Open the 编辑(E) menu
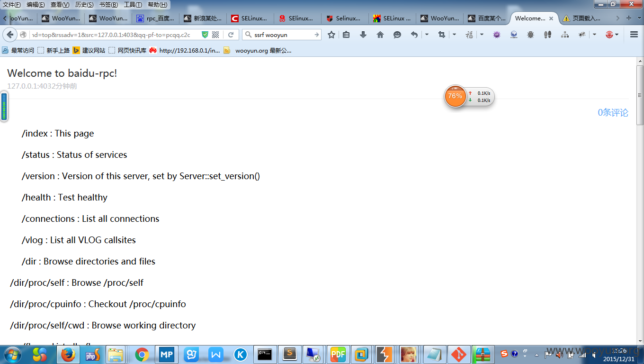 (x=36, y=5)
